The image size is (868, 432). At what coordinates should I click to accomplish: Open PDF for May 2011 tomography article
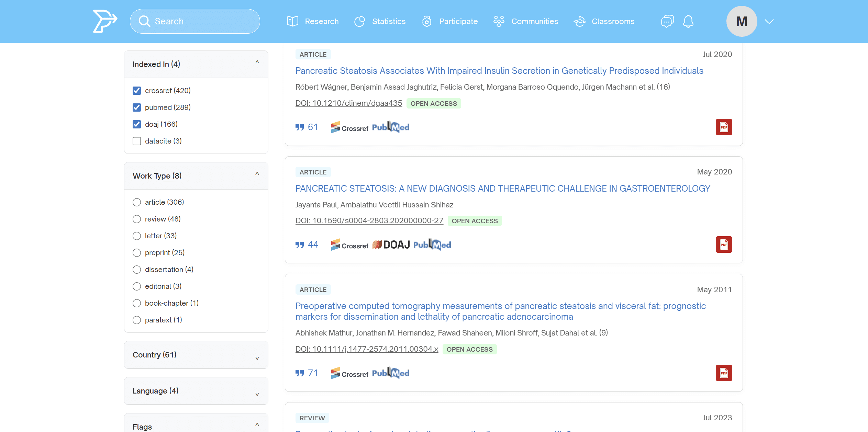724,373
